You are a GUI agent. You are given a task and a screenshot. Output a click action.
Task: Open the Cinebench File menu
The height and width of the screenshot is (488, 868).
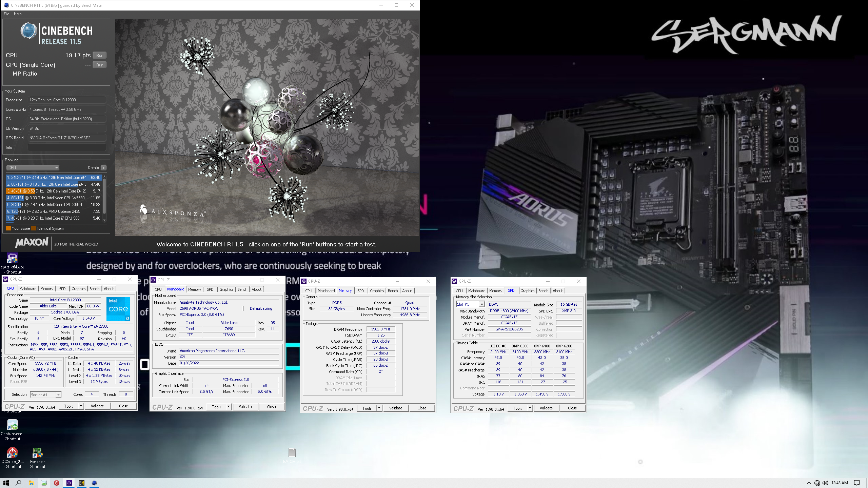(x=6, y=14)
